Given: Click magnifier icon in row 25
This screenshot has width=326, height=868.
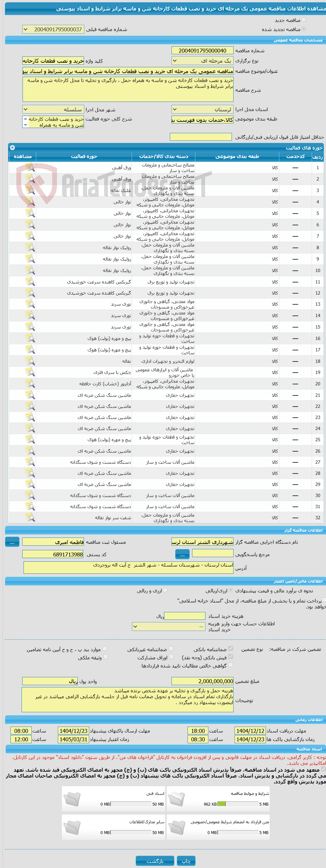Looking at the screenshot, I should 30,440.
